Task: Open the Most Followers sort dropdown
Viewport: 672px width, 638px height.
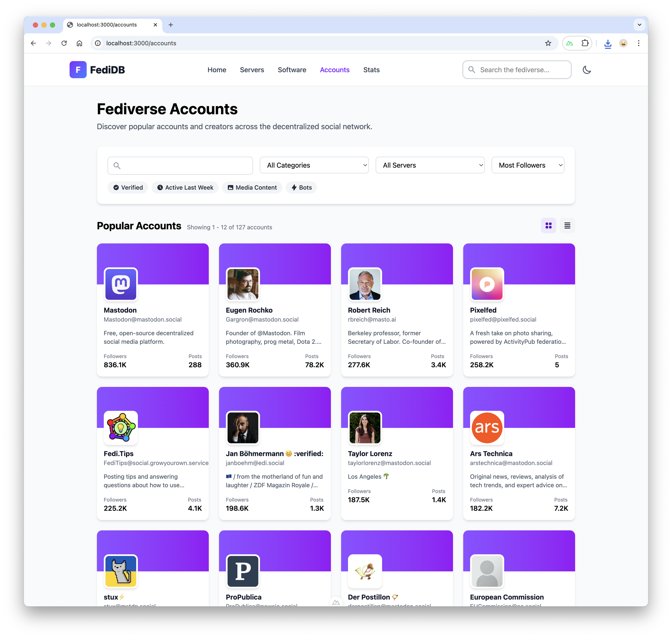Action: 527,165
